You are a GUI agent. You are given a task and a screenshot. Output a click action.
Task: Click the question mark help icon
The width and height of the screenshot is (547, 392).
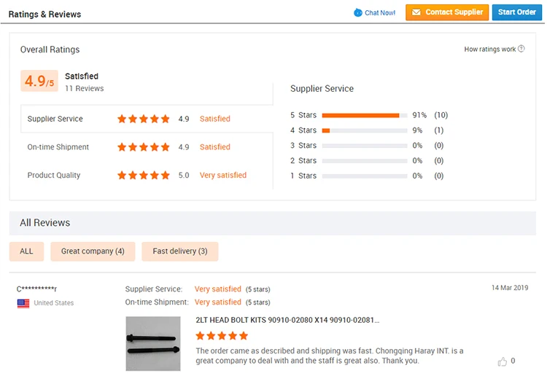tap(521, 50)
